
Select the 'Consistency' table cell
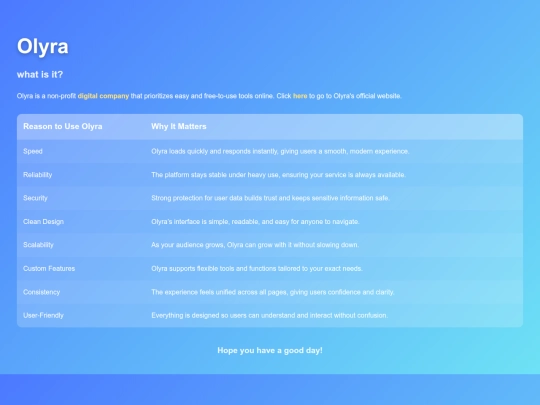[x=81, y=292]
